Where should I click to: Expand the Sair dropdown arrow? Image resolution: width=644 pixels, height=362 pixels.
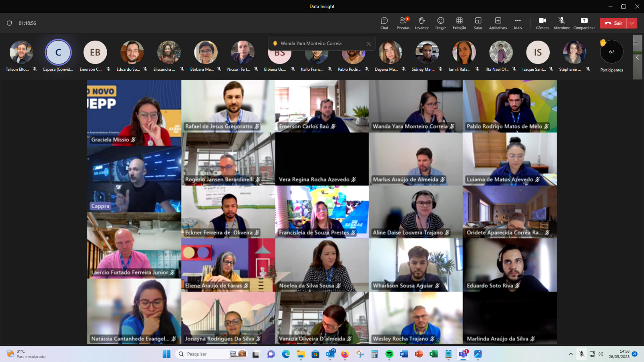[x=632, y=23]
